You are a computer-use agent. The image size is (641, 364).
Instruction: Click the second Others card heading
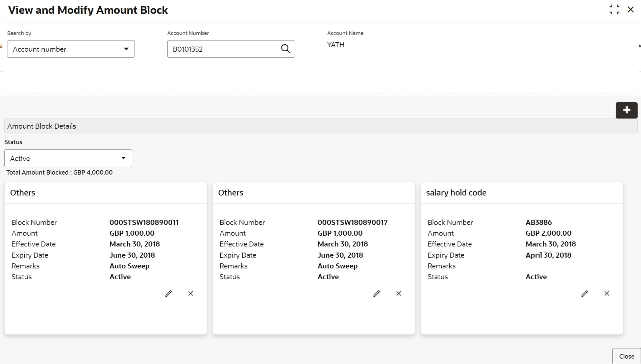230,192
